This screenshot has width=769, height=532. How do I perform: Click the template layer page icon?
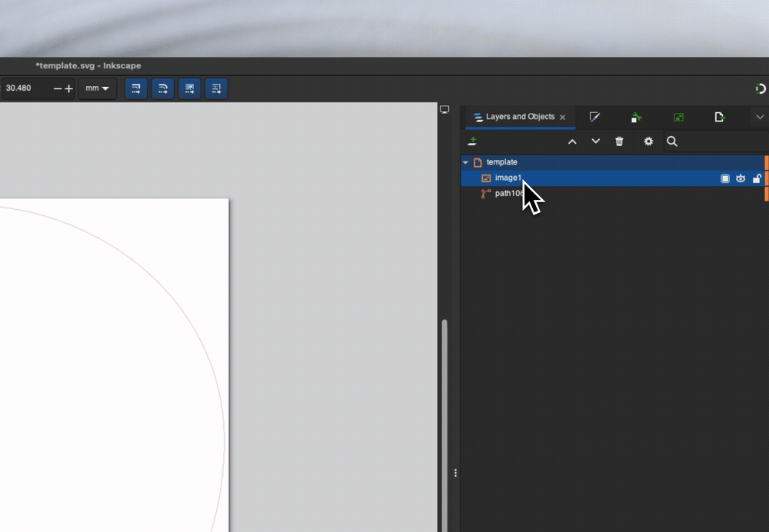point(478,162)
